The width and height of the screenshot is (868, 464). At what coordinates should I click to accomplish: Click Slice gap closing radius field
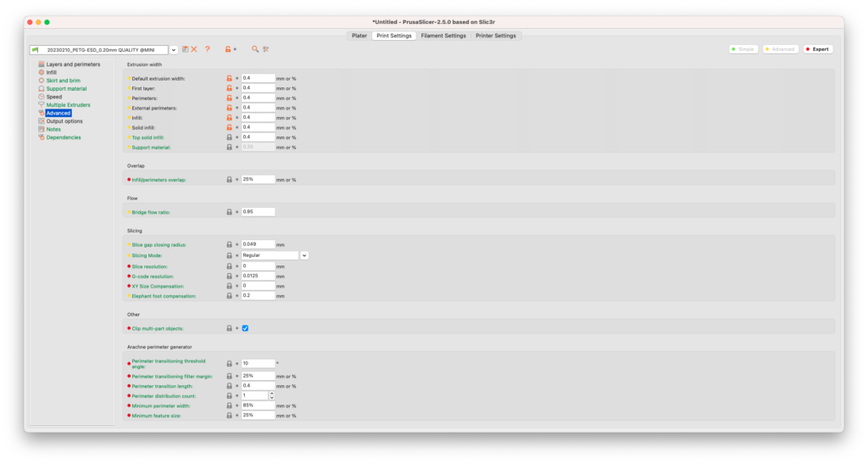(258, 244)
